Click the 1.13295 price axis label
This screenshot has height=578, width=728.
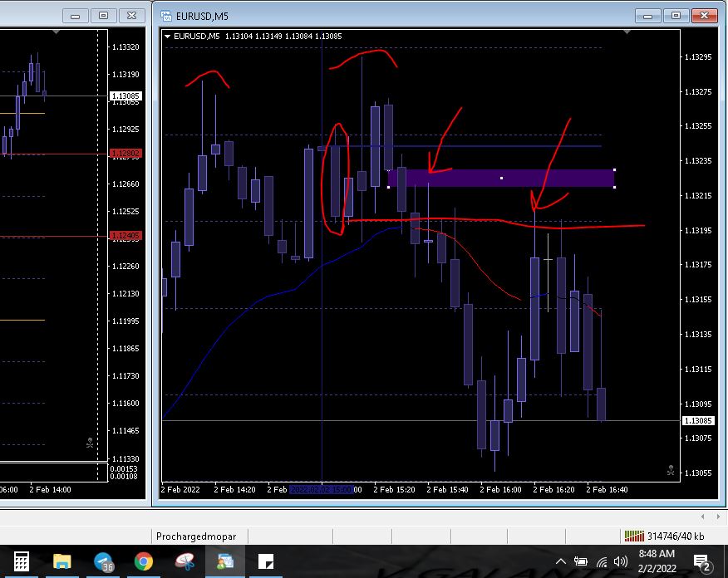pyautogui.click(x=698, y=56)
